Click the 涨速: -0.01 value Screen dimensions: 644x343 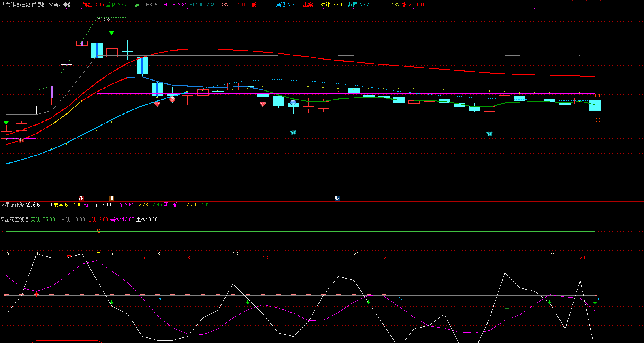pos(413,5)
